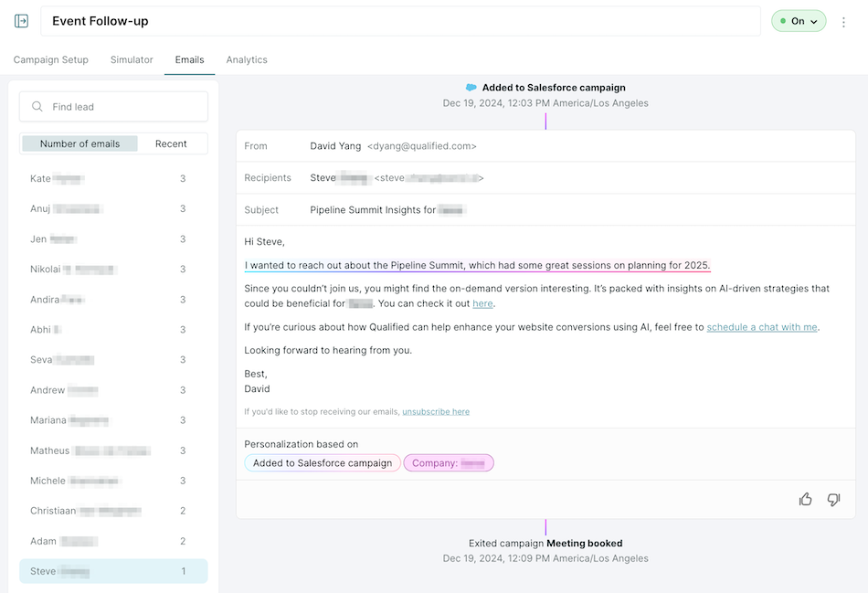Select lead Mariana in the list

[113, 420]
